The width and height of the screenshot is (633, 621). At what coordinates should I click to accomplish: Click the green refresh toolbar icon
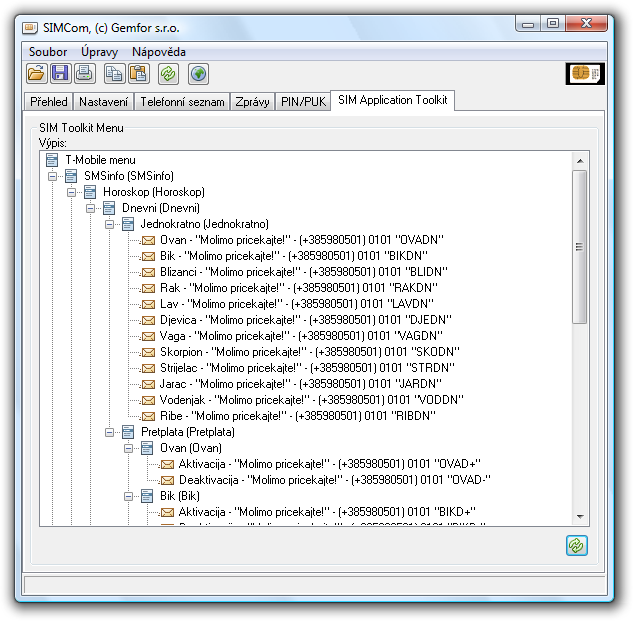(169, 73)
